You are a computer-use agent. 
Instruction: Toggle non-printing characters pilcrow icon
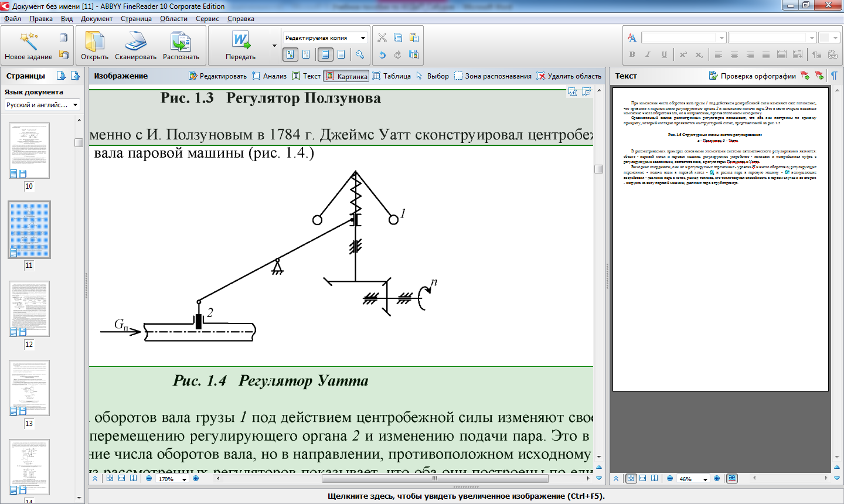[x=834, y=76]
